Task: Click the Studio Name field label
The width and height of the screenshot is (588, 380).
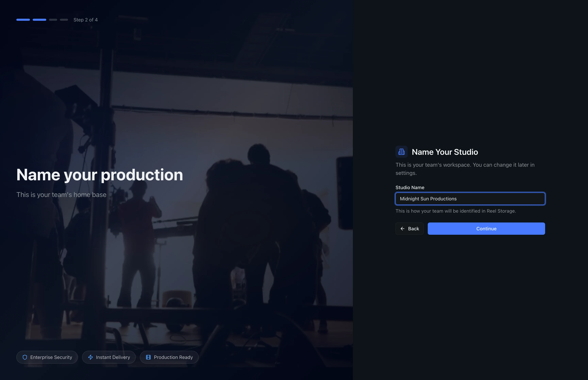Action: [410, 187]
